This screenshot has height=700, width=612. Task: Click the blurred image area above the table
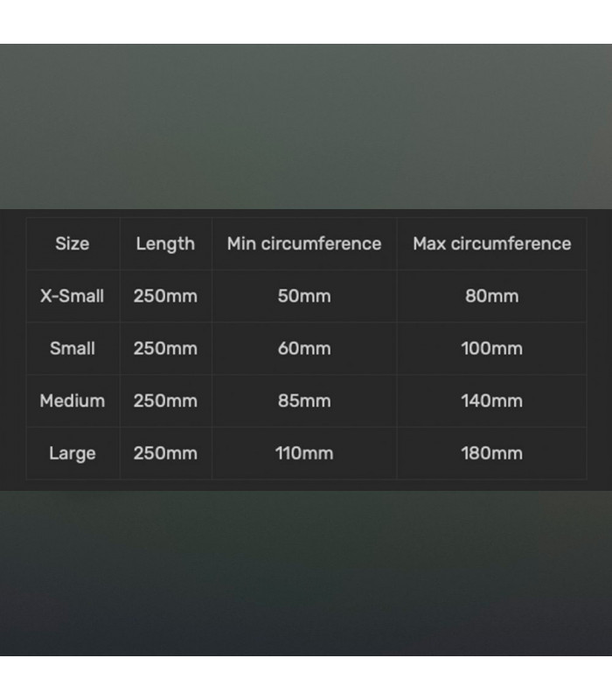point(306,126)
